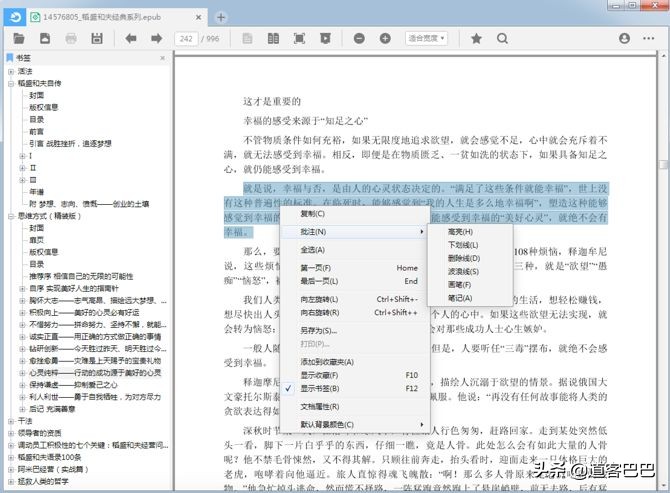The image size is (670, 493).
Task: Open search with magnifier icon
Action: [502, 38]
